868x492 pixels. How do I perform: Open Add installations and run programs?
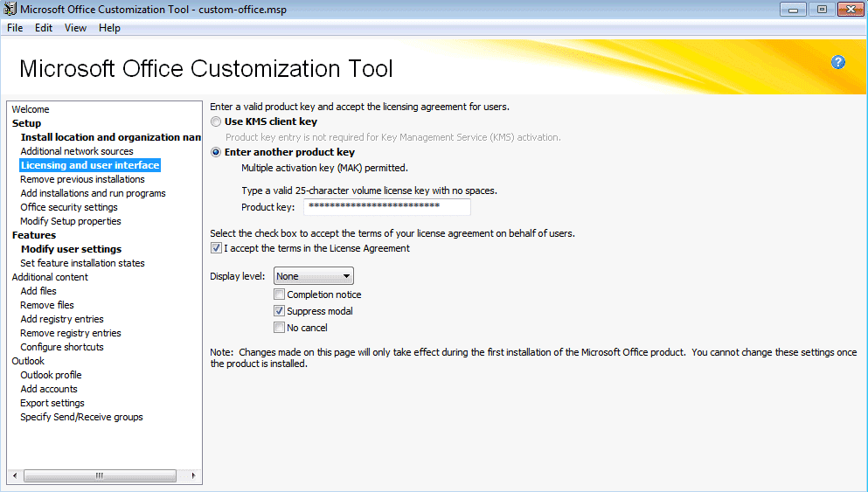[x=93, y=193]
